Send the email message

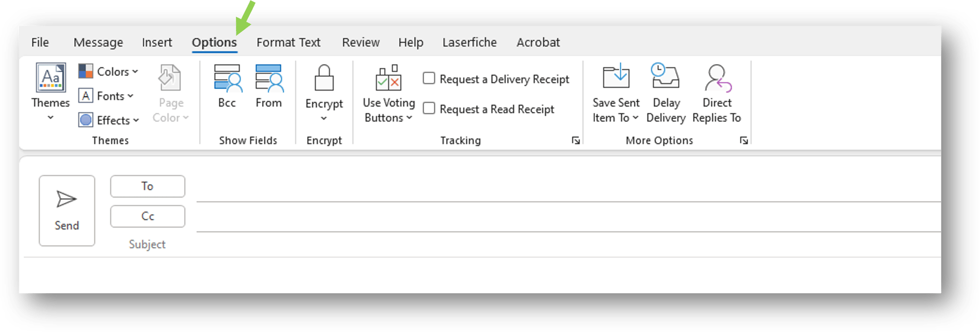point(66,211)
